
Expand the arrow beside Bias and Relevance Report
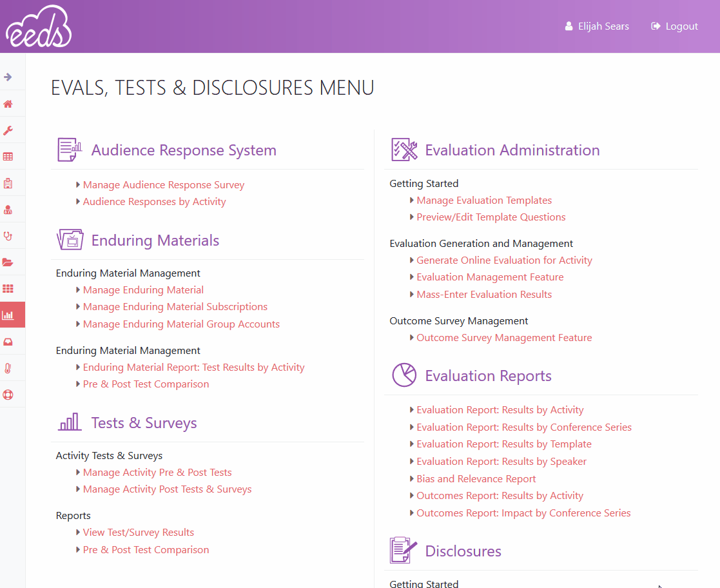click(x=411, y=478)
